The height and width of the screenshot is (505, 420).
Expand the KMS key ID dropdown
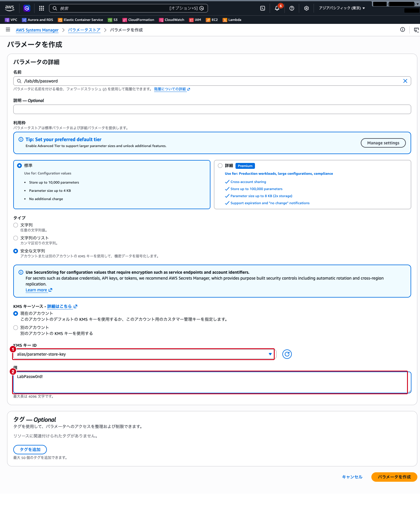(145, 354)
